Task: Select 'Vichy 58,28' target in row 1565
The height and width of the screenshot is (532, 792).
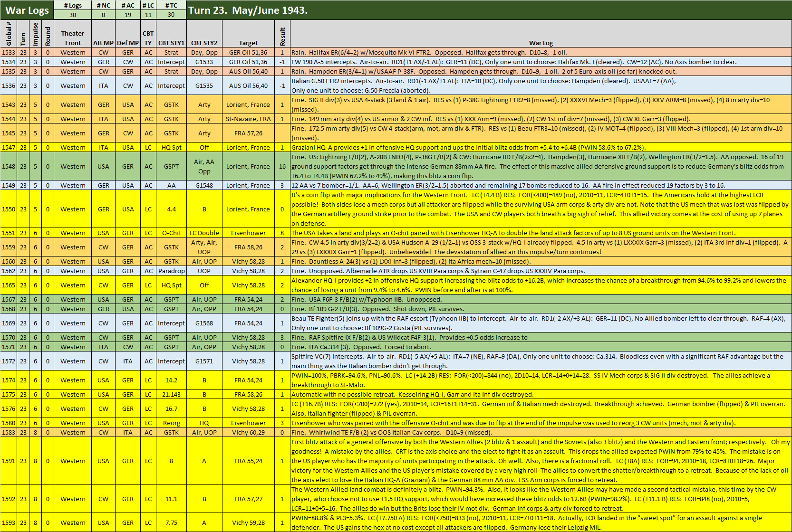Action: point(248,285)
